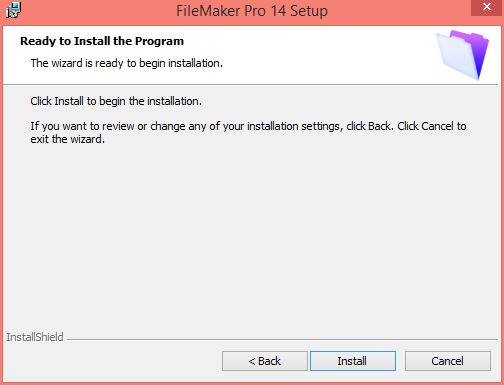Click the Click Install to begin instruction line

pos(116,101)
